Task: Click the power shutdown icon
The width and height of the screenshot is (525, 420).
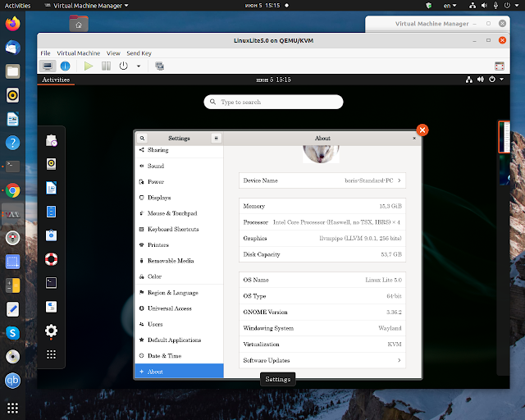Action: tap(124, 66)
